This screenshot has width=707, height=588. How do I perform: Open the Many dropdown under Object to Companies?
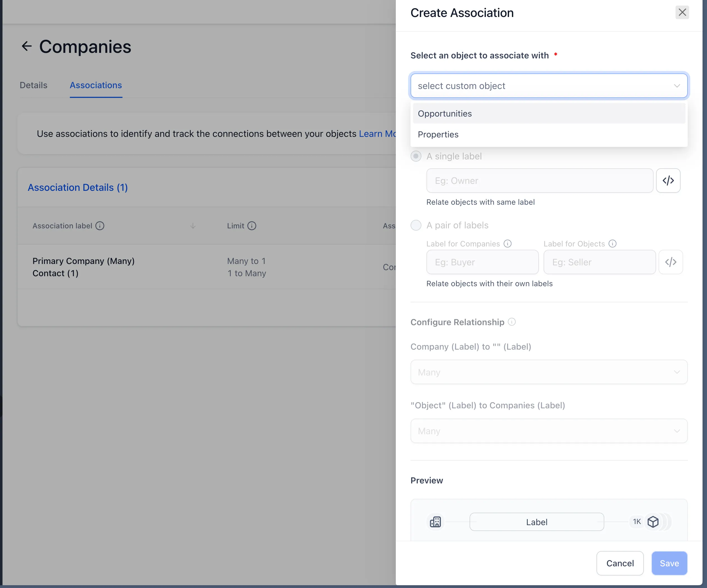549,431
